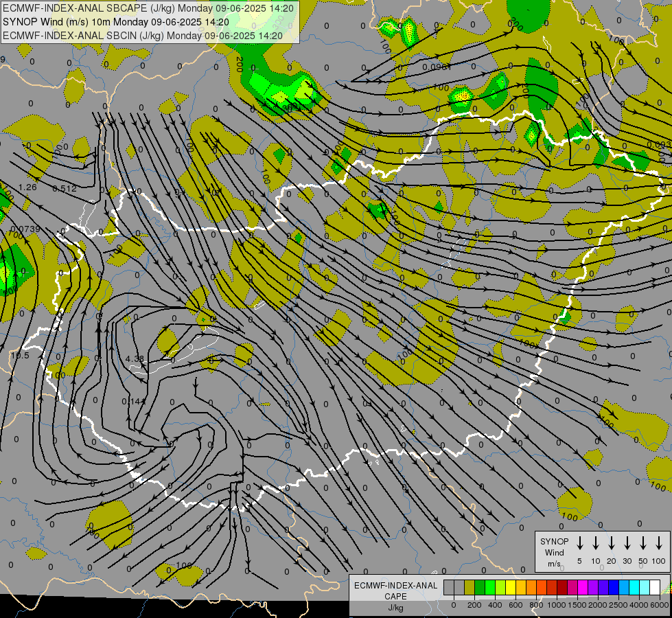Click the 4000 tick label on CAPE scale
The height and width of the screenshot is (618, 672).
point(639,605)
